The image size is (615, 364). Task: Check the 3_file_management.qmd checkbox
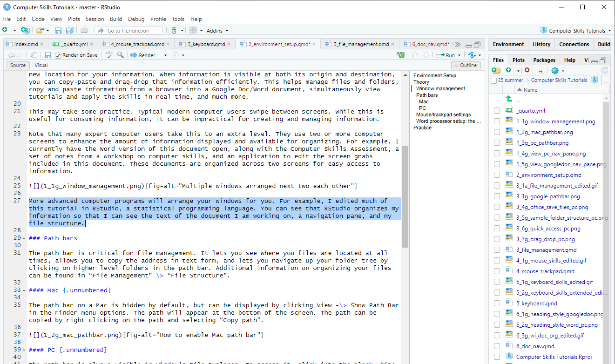pos(497,250)
